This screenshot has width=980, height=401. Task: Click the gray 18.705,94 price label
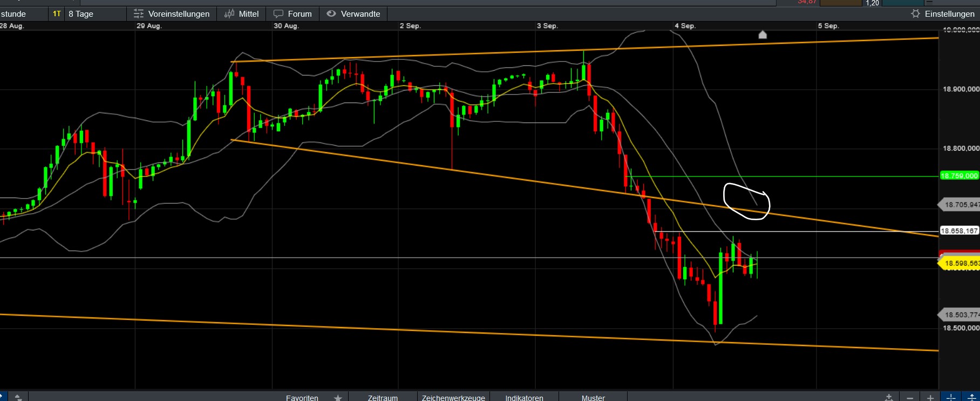[x=959, y=205]
